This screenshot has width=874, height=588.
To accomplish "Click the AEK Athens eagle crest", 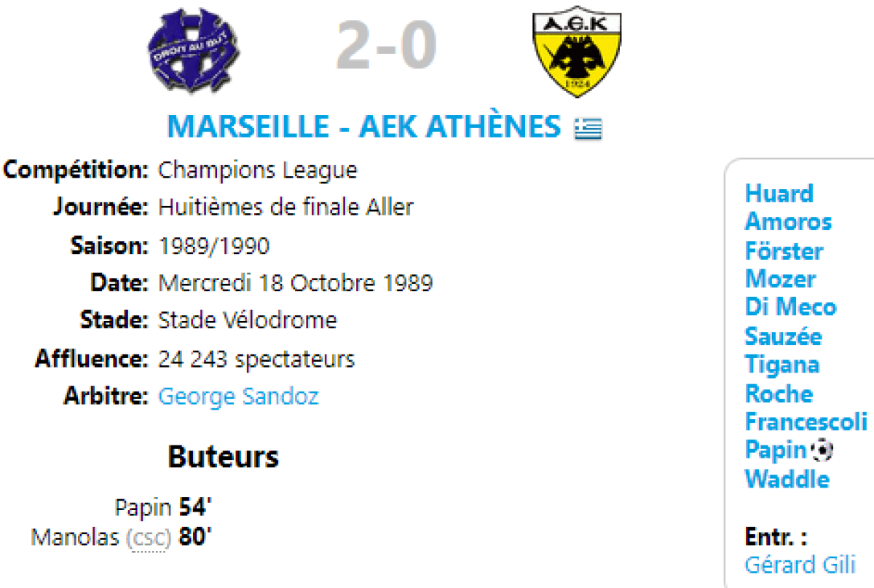I will click(x=578, y=51).
